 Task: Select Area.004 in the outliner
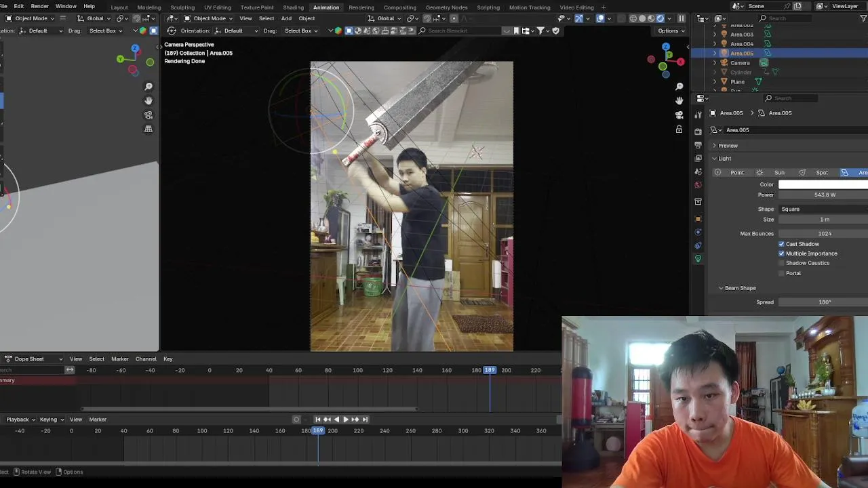742,44
